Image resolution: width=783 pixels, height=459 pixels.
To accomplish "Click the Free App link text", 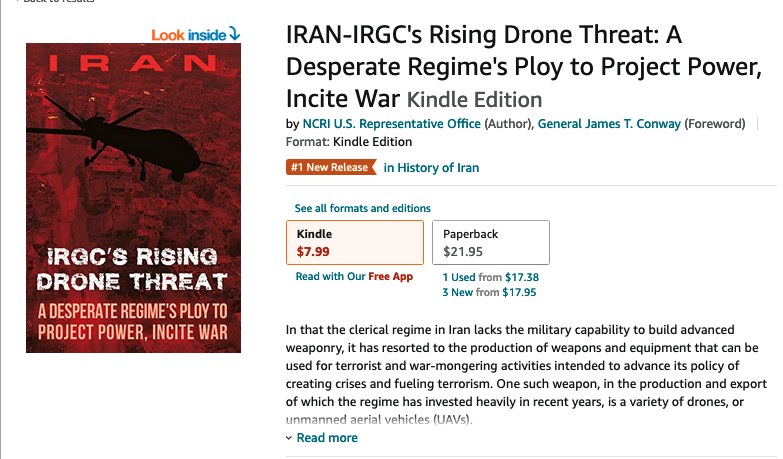I will (x=390, y=277).
